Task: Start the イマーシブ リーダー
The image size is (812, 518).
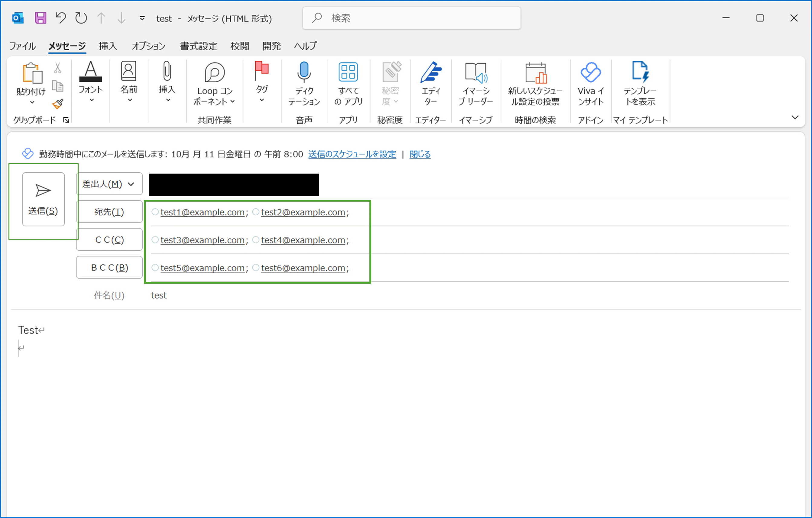Action: click(x=476, y=84)
